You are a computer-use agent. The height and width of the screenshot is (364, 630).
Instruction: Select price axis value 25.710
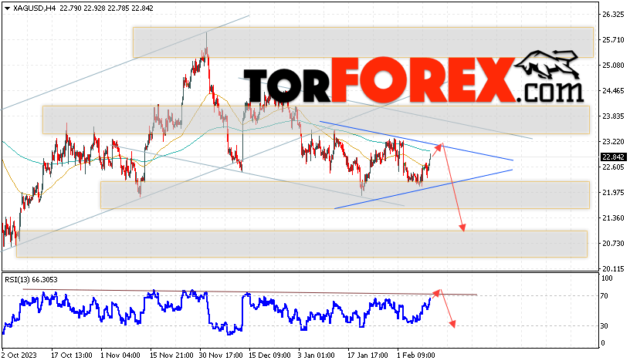click(x=613, y=40)
